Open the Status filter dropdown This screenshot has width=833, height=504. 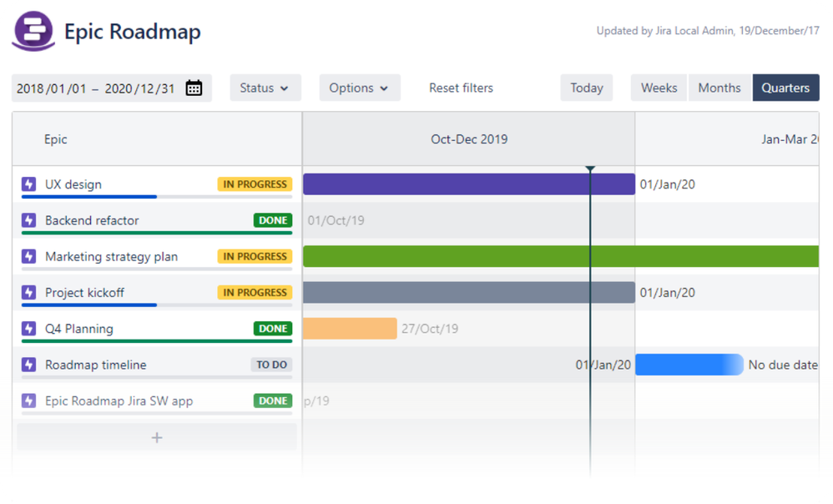tap(265, 87)
